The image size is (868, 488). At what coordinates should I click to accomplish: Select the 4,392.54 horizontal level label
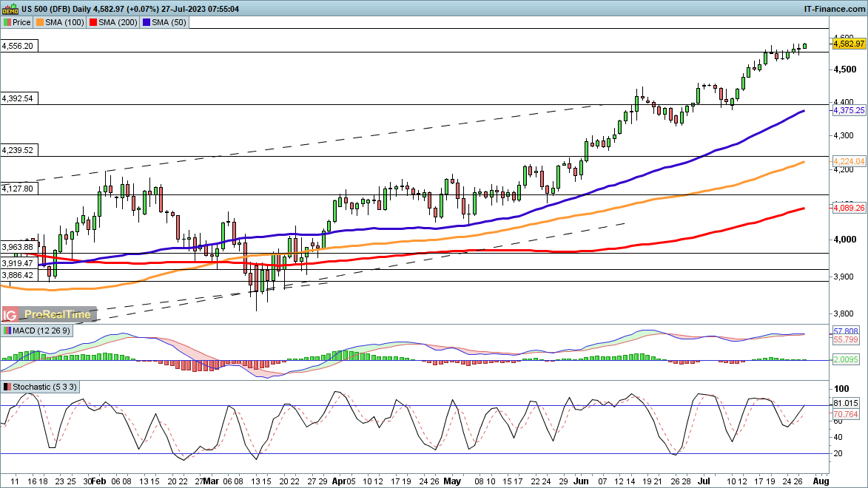click(x=18, y=98)
